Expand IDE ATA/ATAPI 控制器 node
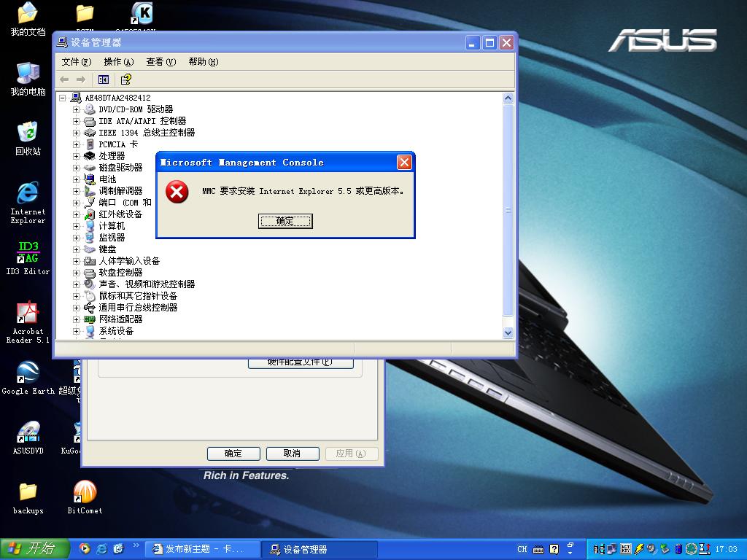This screenshot has height=560, width=747. (x=76, y=121)
